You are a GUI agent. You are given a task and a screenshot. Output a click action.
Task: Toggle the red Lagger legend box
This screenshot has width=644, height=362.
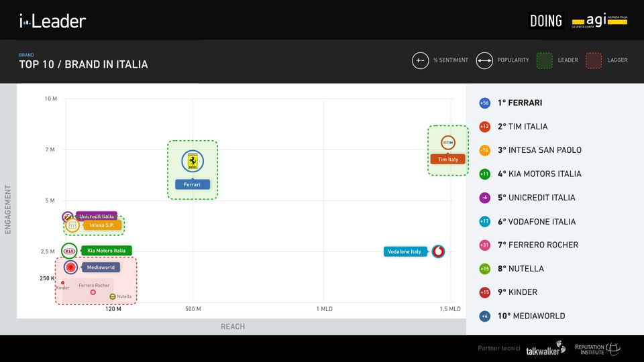pyautogui.click(x=593, y=60)
